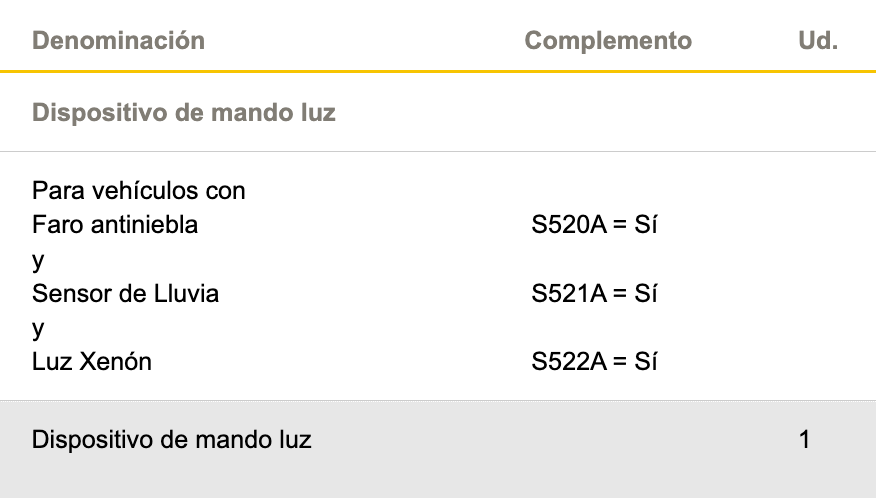Select the Para vehículos con text
Screen dimensions: 876x498
(x=139, y=191)
